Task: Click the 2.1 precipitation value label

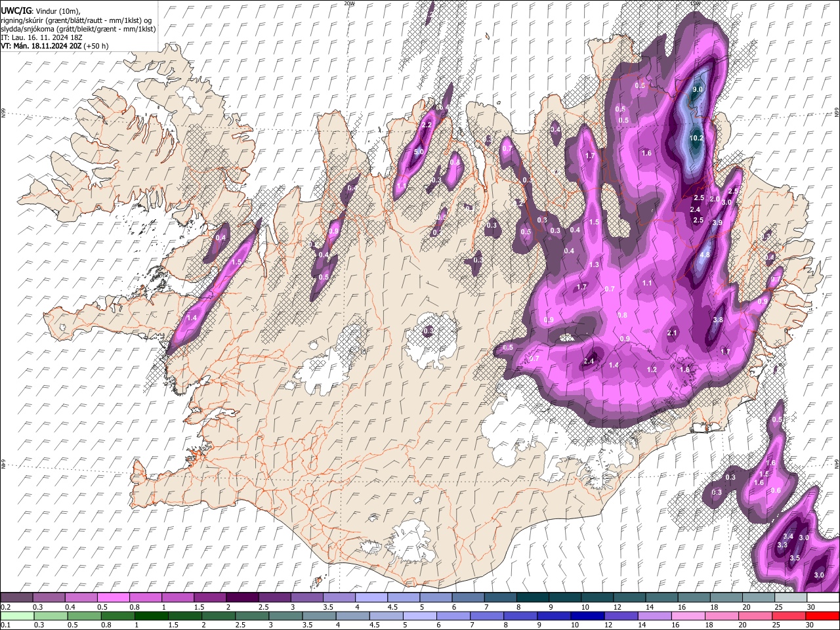Action: pos(672,333)
